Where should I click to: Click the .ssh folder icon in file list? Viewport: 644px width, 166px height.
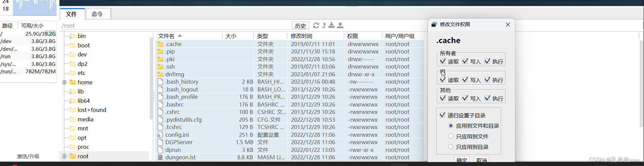pyautogui.click(x=160, y=67)
